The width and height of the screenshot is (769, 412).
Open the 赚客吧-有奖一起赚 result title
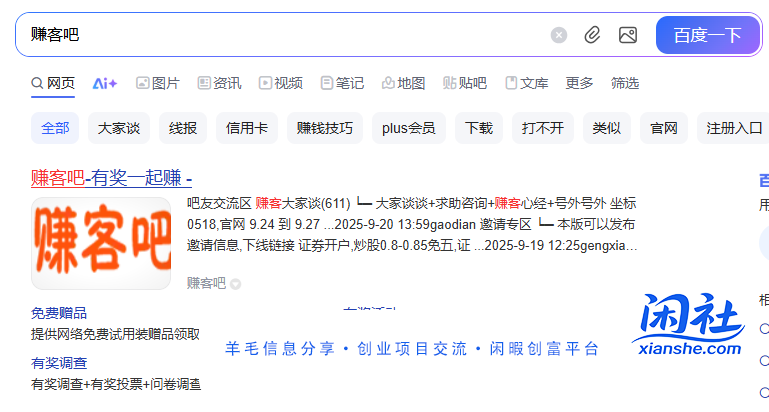point(111,179)
